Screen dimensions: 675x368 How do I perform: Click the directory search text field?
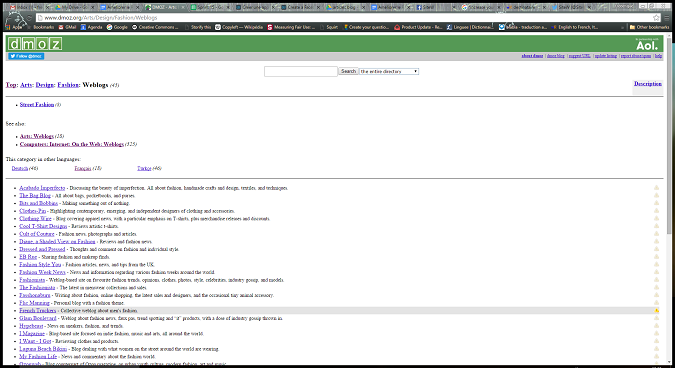(300, 71)
